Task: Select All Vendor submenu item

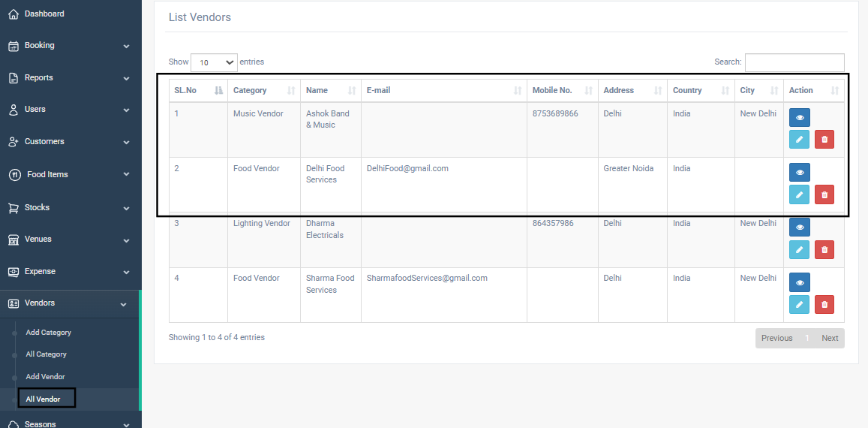Action: coord(44,399)
